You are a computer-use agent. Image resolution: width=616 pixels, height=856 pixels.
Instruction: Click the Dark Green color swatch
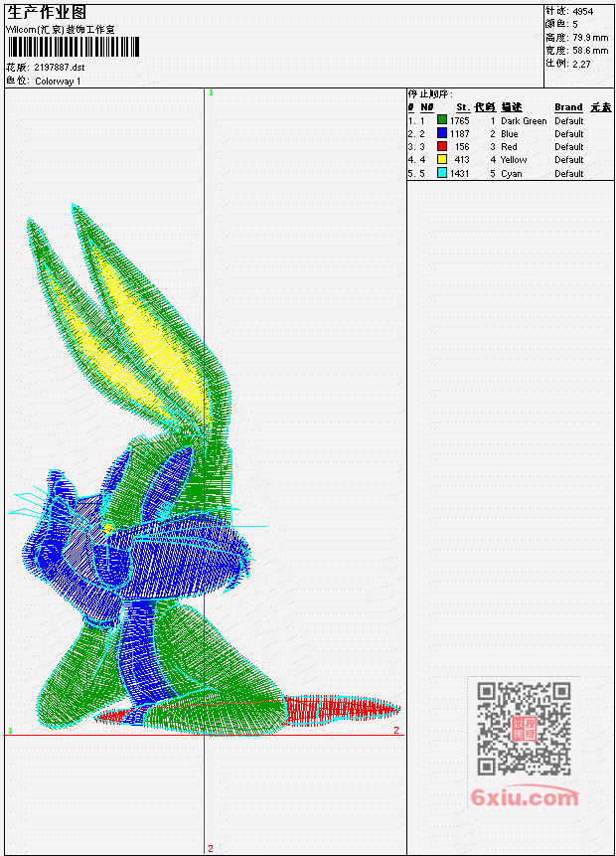pos(442,120)
